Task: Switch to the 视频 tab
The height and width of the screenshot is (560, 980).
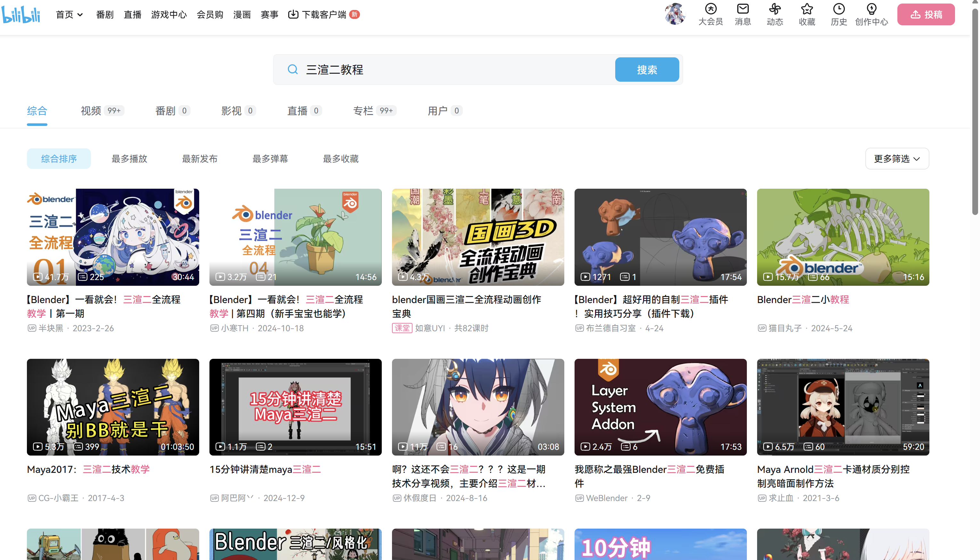Action: pos(91,111)
